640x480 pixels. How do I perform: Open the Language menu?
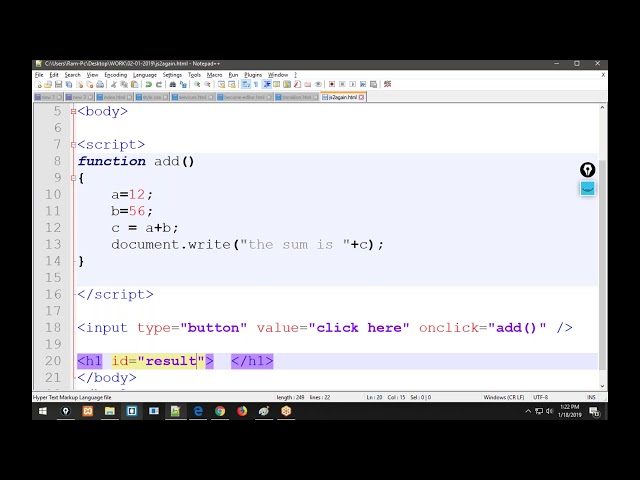coord(144,75)
